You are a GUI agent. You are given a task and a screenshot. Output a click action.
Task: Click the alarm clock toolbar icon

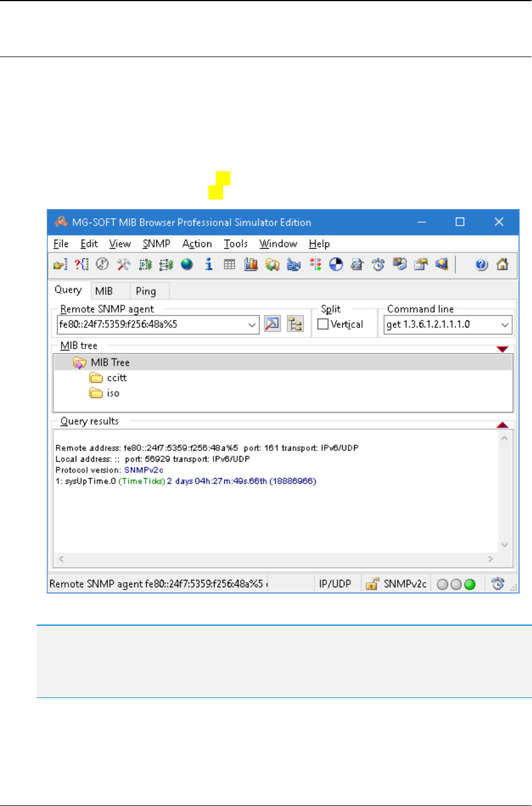[378, 264]
